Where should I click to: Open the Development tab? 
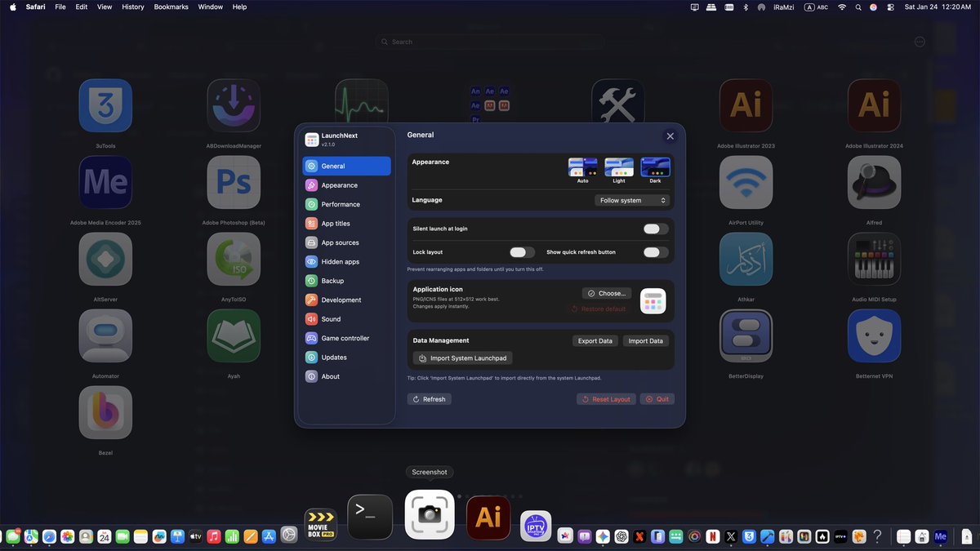pyautogui.click(x=347, y=300)
